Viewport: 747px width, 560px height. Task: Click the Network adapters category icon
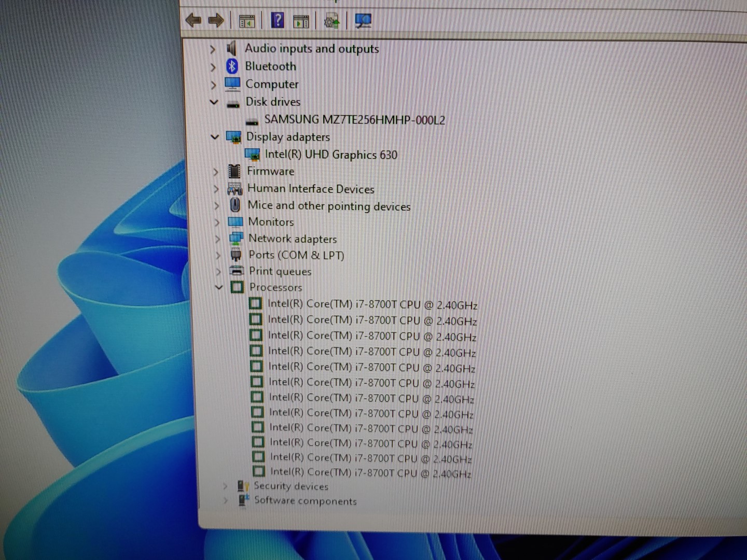pos(236,238)
